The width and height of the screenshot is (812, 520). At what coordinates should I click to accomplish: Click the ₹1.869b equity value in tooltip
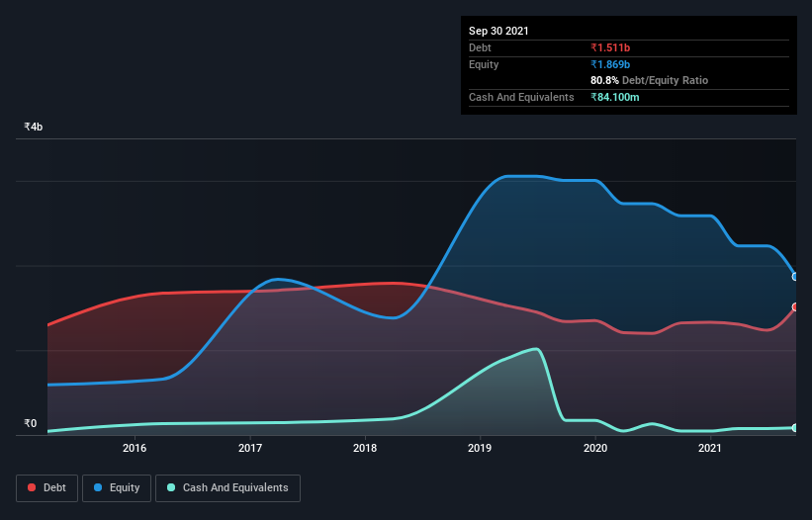(610, 64)
